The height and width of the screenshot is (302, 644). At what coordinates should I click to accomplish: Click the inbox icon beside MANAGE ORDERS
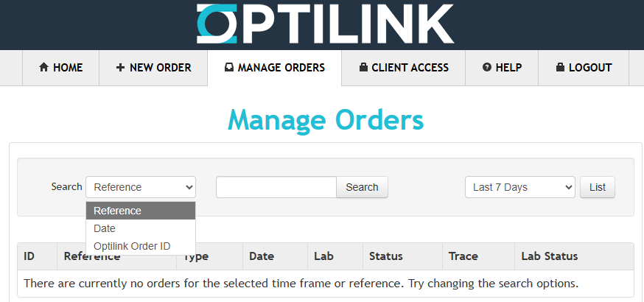pos(229,67)
